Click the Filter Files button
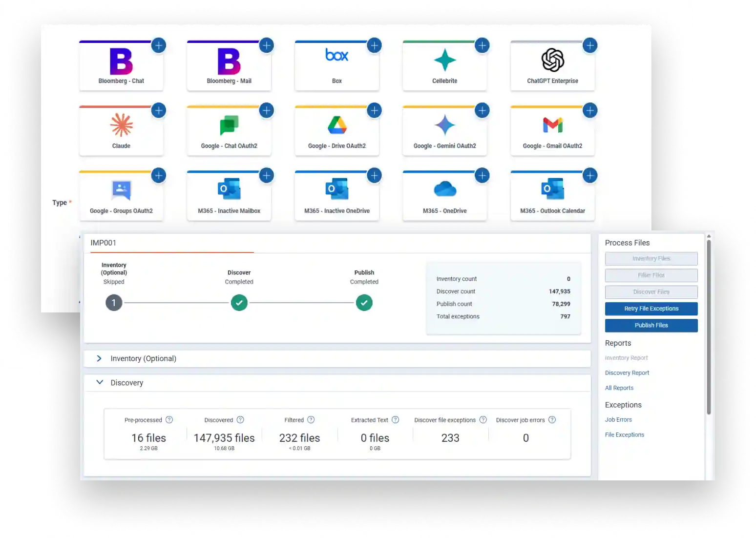 651,275
